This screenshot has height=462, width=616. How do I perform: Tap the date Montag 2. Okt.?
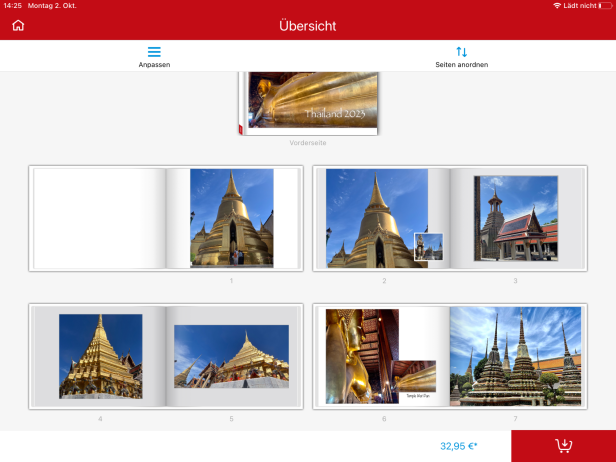click(52, 6)
